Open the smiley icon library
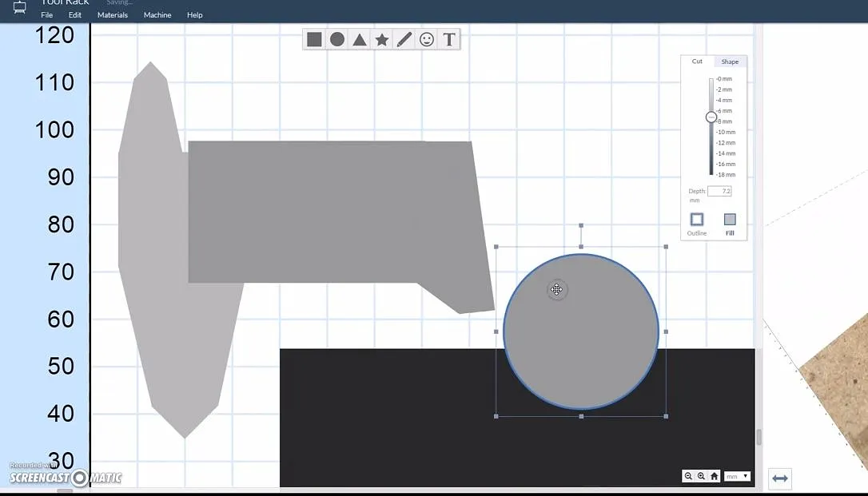 coord(427,39)
